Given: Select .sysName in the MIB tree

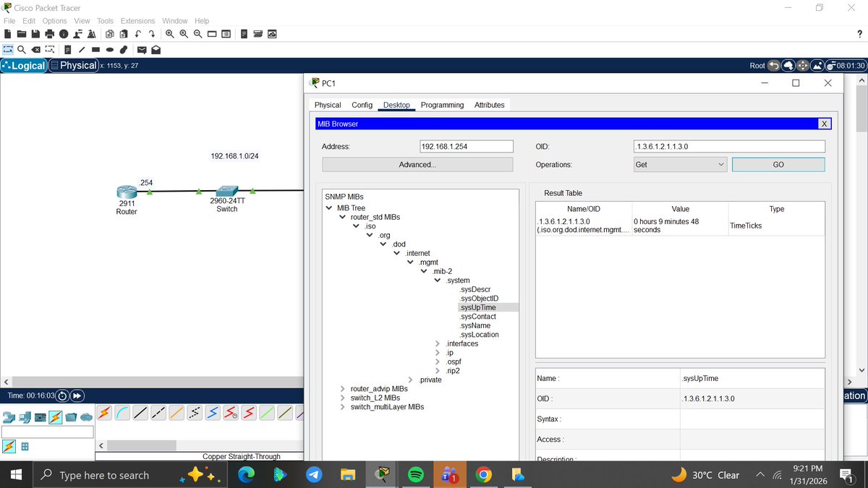Looking at the screenshot, I should pos(475,325).
